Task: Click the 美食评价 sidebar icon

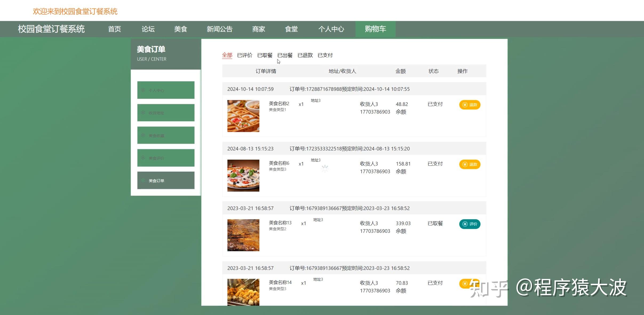Action: click(x=143, y=158)
